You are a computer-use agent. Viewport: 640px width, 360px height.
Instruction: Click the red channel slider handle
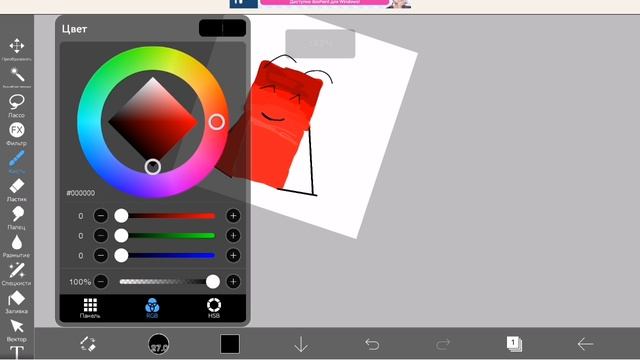click(x=121, y=216)
